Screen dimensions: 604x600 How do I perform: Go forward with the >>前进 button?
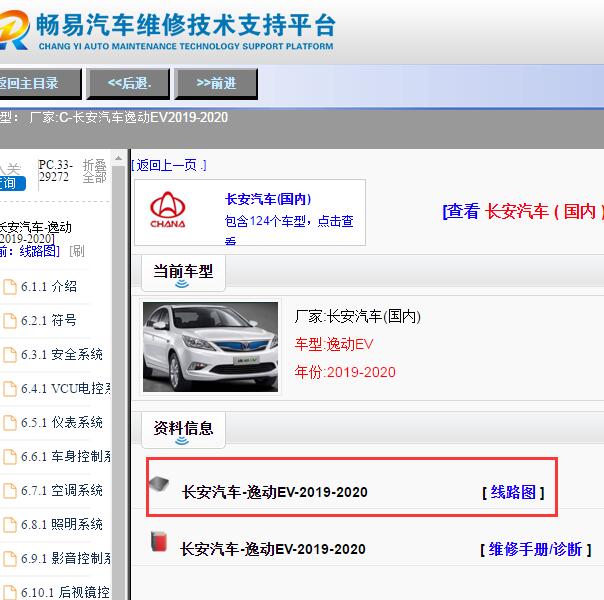216,84
